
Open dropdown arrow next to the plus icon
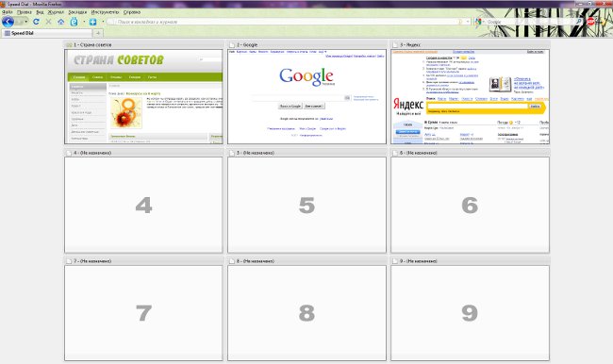pyautogui.click(x=103, y=22)
